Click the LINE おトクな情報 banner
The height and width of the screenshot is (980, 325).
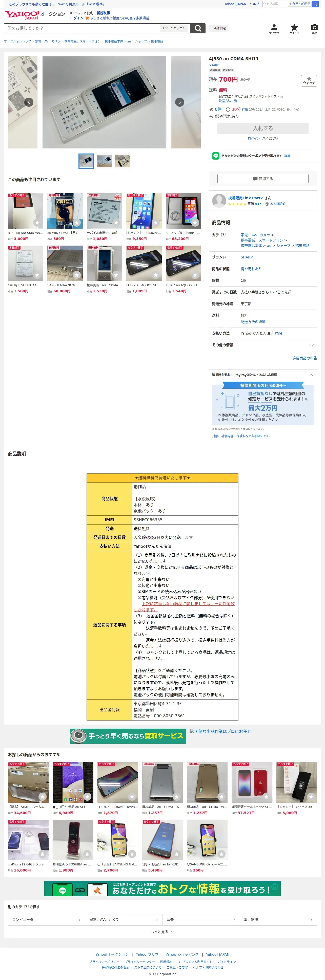(162, 889)
